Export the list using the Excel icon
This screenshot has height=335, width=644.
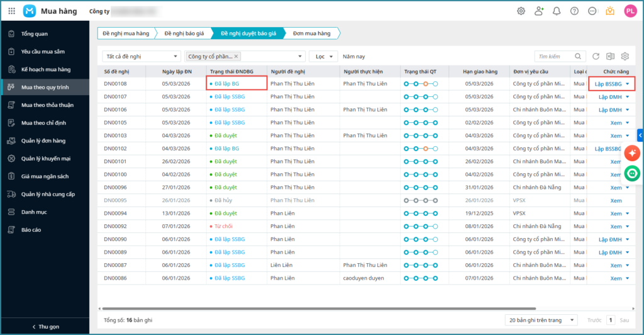[610, 56]
